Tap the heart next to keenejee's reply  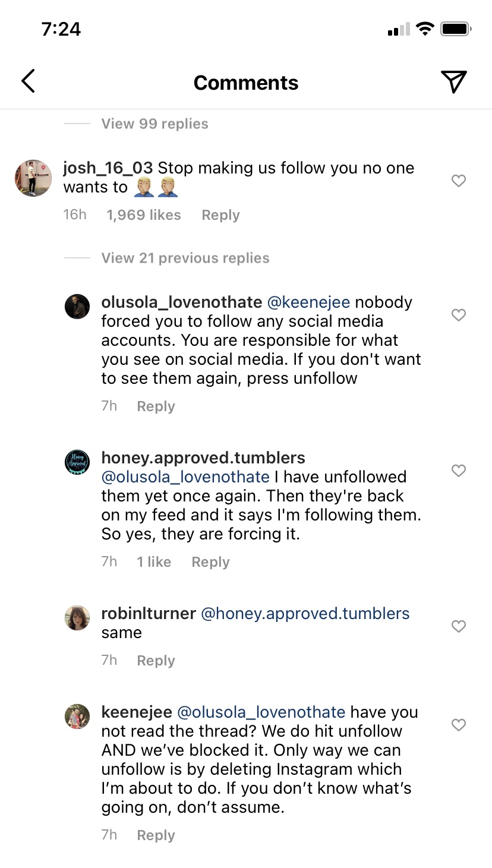[459, 725]
